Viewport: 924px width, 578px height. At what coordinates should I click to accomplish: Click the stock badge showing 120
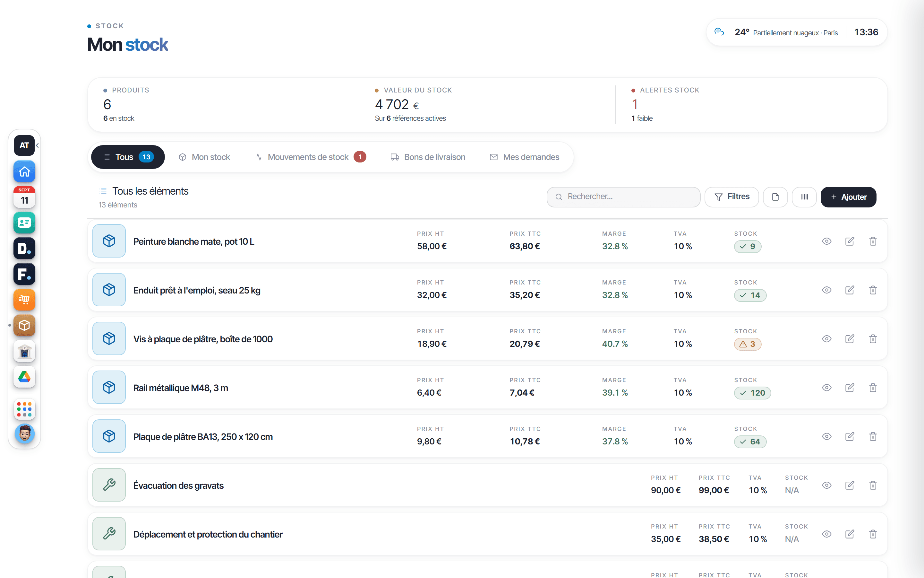tap(752, 393)
